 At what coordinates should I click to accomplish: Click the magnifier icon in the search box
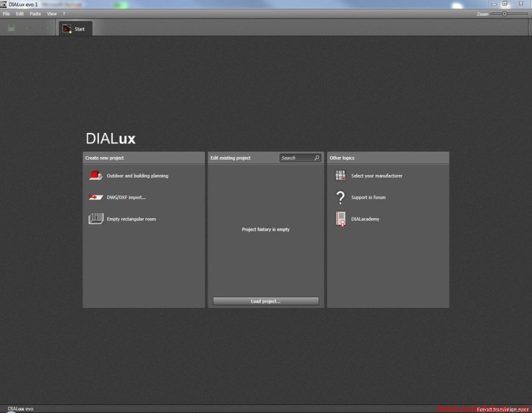[317, 158]
